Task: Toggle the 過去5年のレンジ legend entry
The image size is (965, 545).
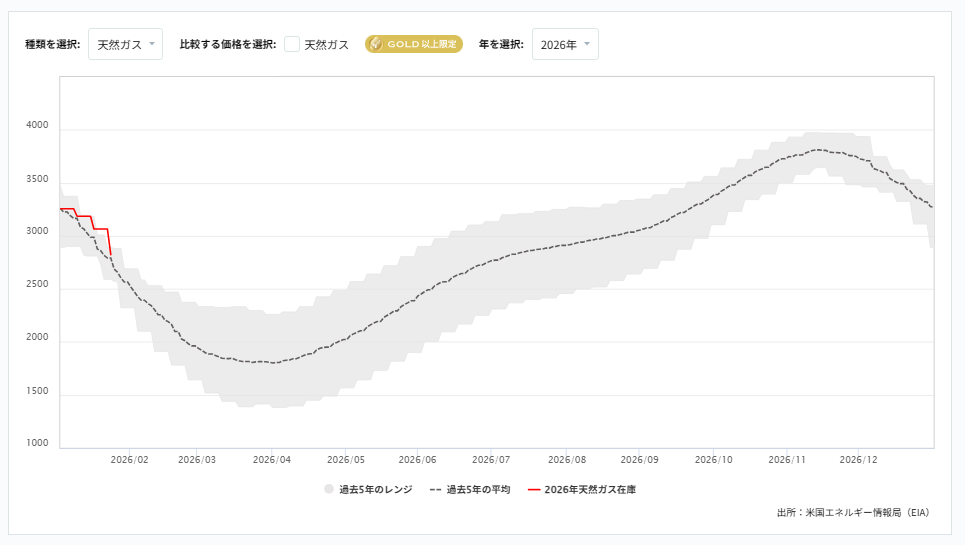Action: [368, 490]
